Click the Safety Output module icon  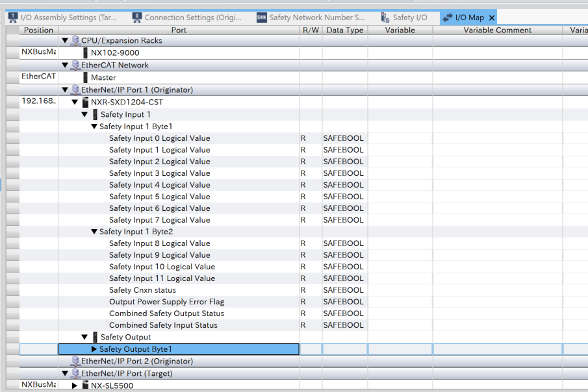pyautogui.click(x=95, y=337)
